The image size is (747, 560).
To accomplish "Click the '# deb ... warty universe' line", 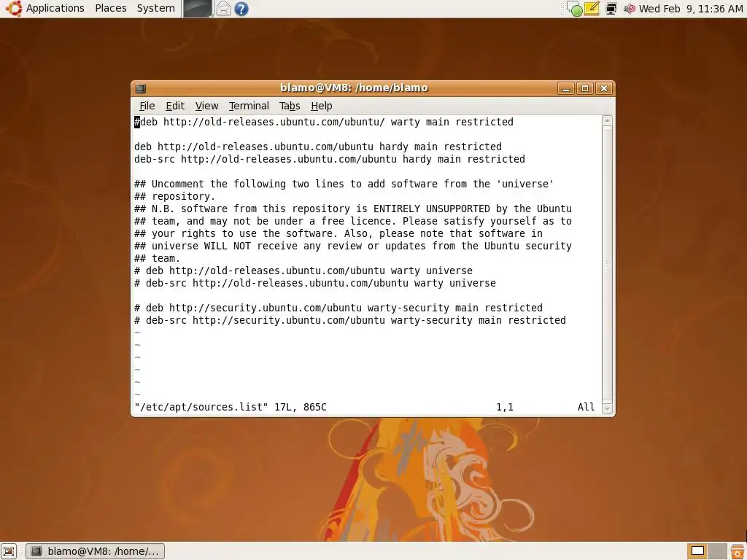I will point(303,271).
